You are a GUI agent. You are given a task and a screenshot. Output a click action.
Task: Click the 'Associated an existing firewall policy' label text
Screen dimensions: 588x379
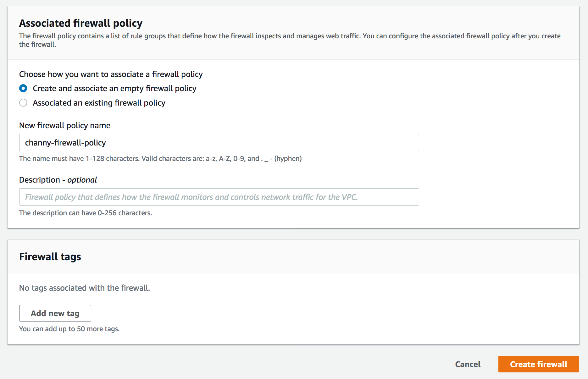click(x=99, y=103)
